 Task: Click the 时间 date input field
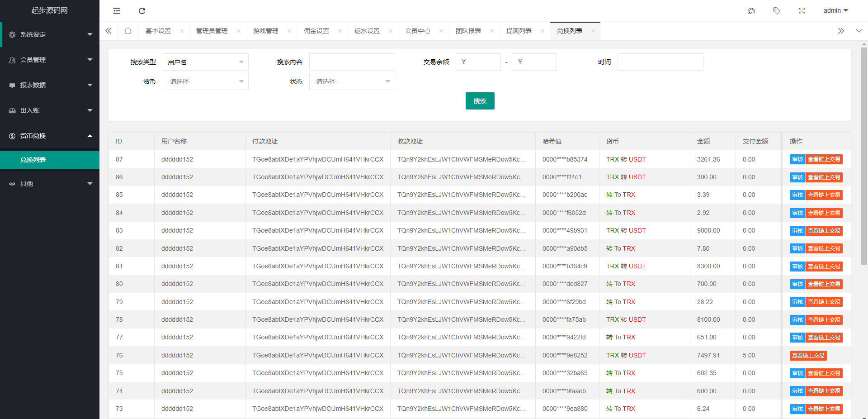coord(660,62)
